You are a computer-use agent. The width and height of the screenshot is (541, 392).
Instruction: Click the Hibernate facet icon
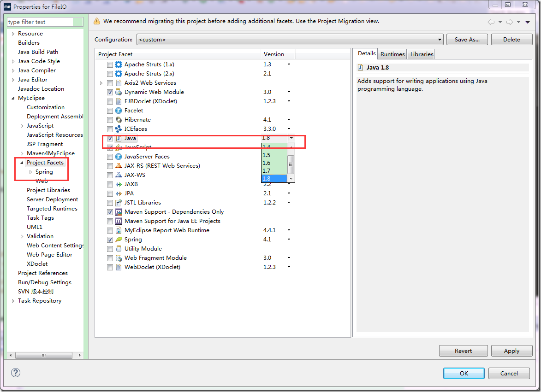(119, 120)
